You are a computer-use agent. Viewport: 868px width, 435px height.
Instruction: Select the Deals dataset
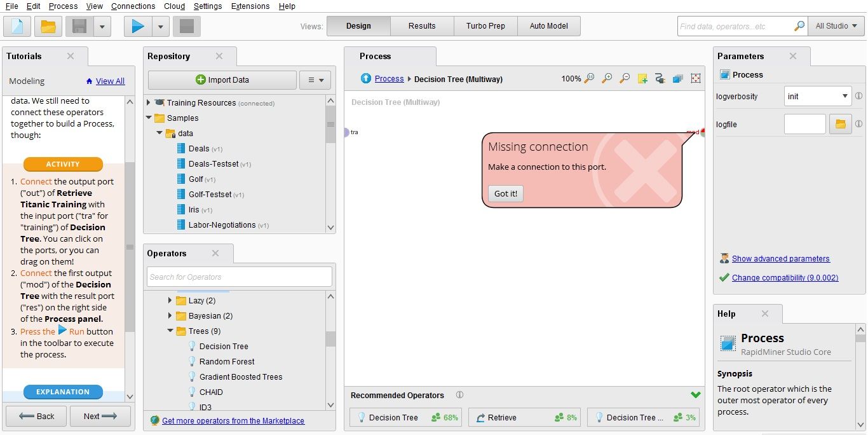pos(199,148)
